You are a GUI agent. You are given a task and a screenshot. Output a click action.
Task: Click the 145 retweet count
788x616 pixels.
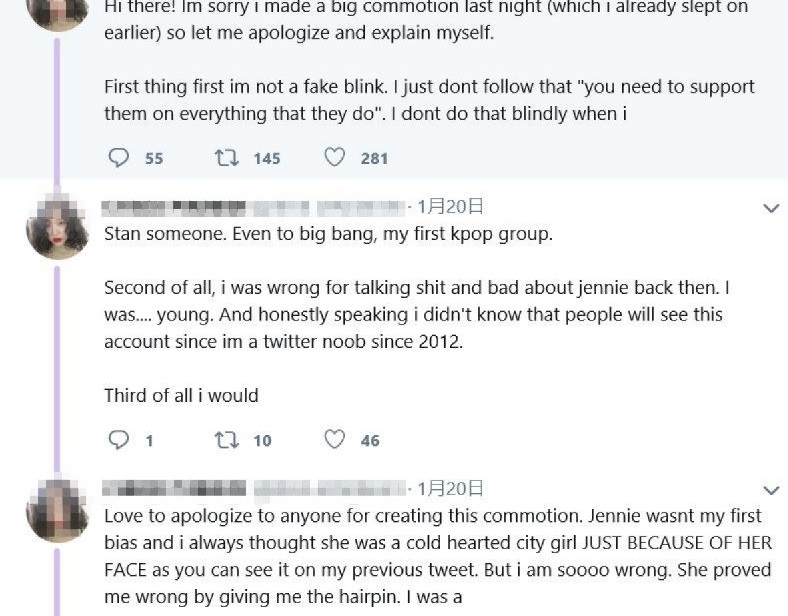click(x=267, y=158)
